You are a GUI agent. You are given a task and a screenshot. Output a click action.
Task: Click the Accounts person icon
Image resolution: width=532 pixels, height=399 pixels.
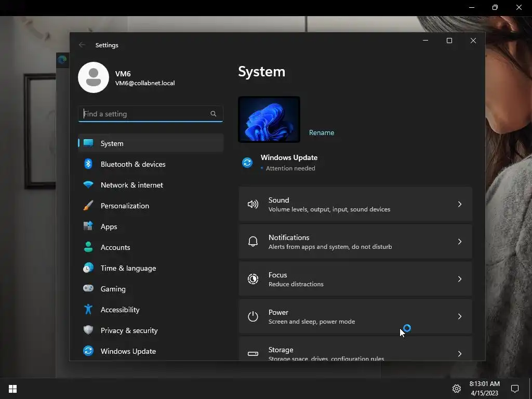[88, 247]
